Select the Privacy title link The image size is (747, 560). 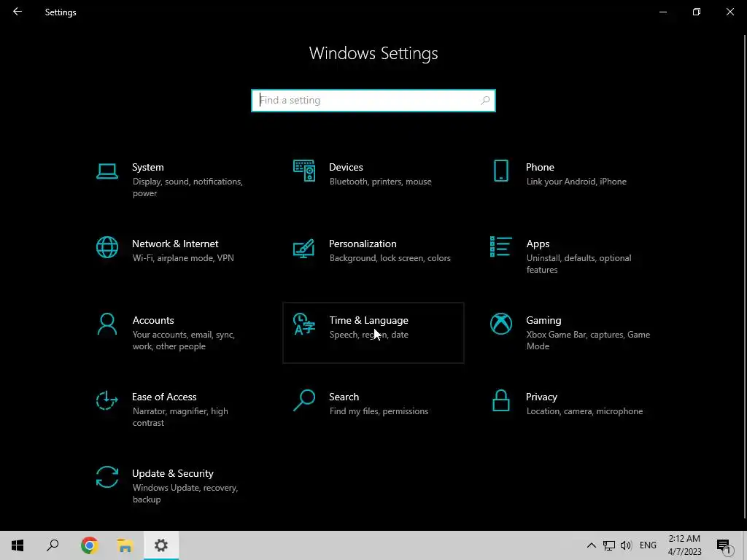coord(541,397)
